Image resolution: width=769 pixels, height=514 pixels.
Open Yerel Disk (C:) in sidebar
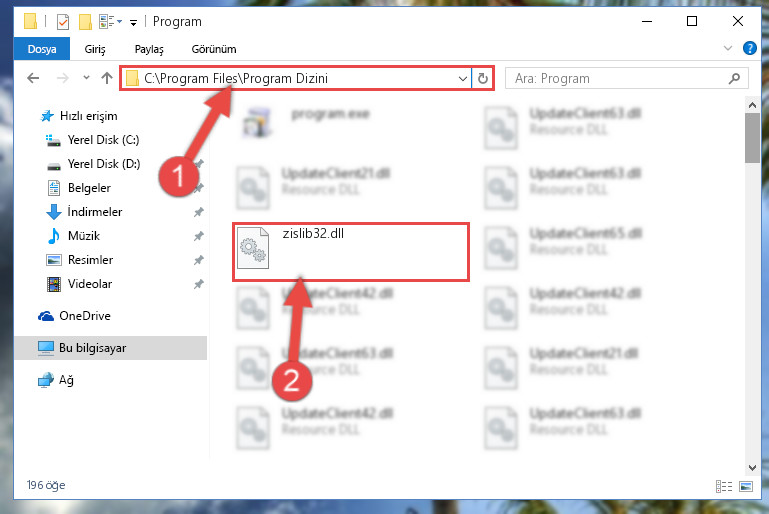click(103, 140)
